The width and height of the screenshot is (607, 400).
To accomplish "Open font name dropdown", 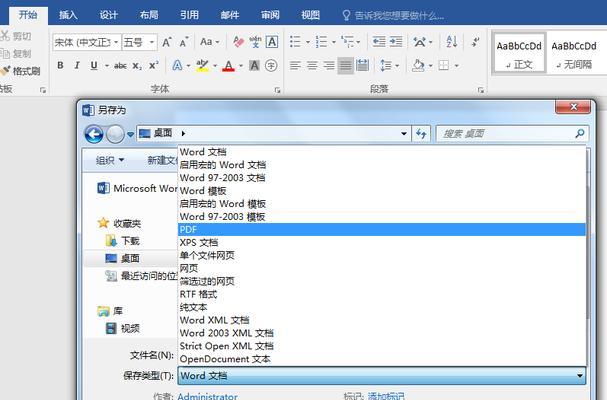I will point(115,42).
